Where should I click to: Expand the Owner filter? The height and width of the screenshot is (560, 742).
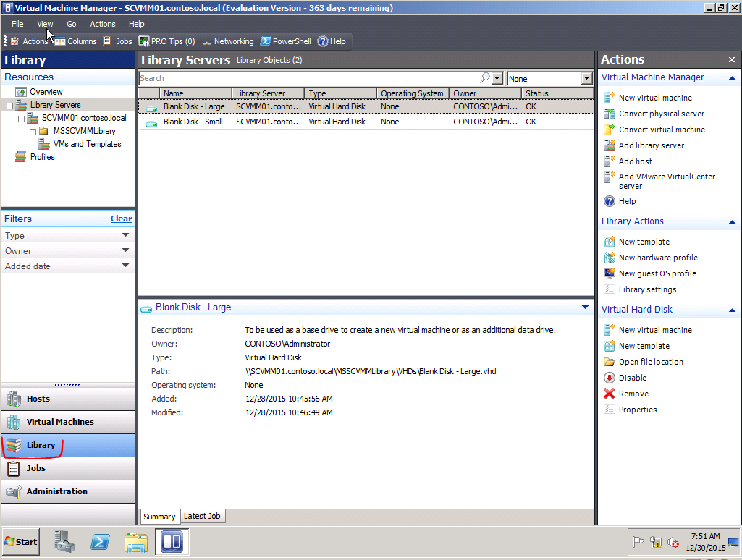(x=67, y=250)
